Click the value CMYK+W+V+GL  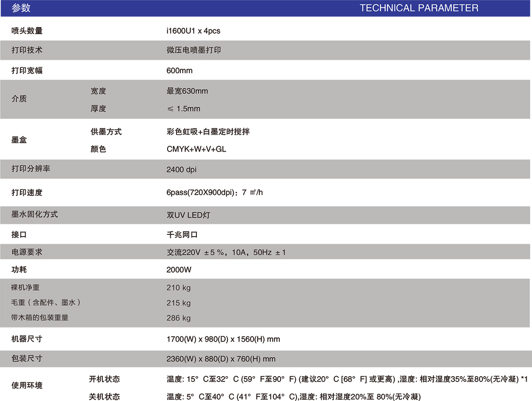pyautogui.click(x=196, y=149)
